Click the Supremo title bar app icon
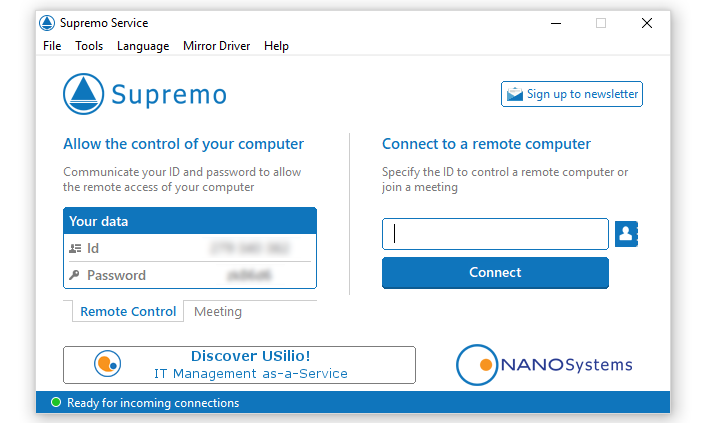This screenshot has width=705, height=423. point(48,23)
